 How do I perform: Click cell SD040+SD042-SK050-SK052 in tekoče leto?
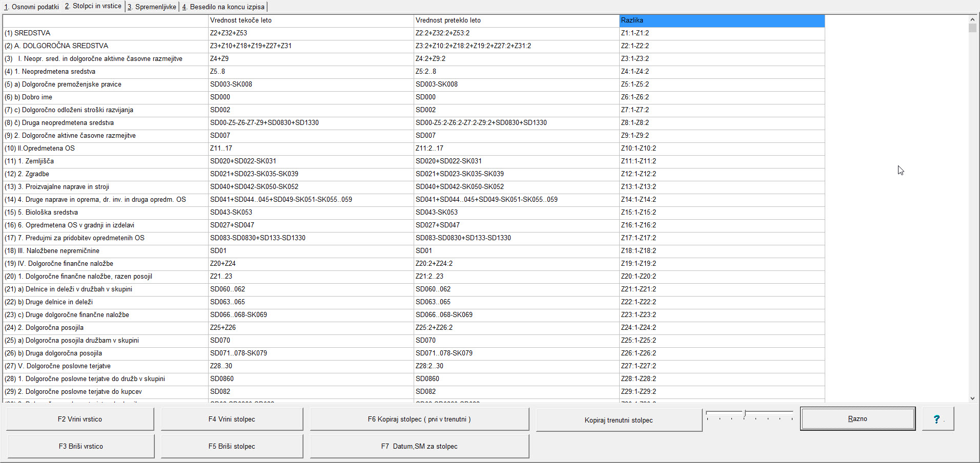(311, 187)
